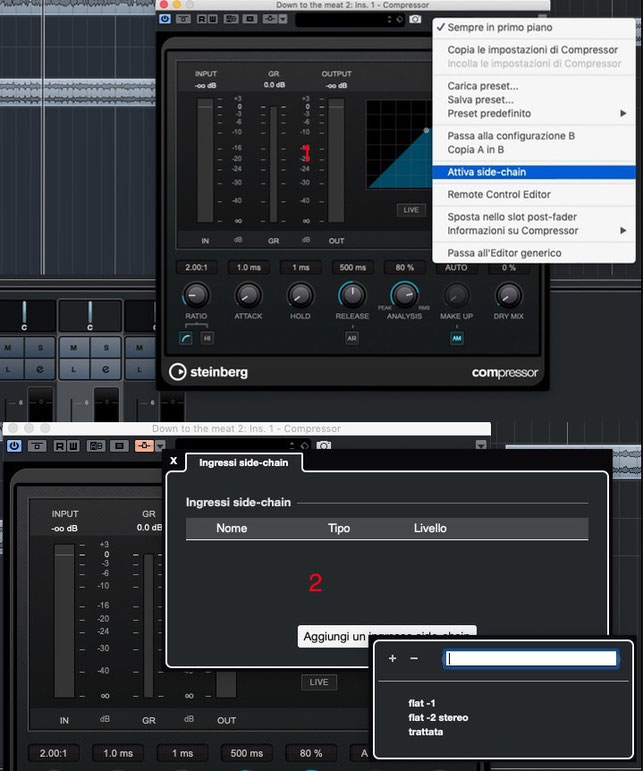Toggle the HI high-ratio button near RATIO
This screenshot has width=643, height=771.
click(x=207, y=338)
